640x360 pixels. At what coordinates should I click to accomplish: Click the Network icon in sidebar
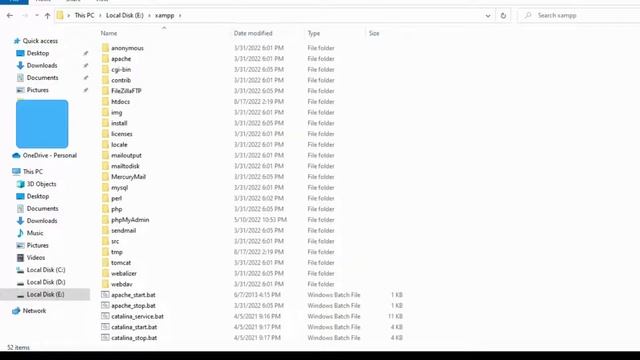pyautogui.click(x=16, y=311)
